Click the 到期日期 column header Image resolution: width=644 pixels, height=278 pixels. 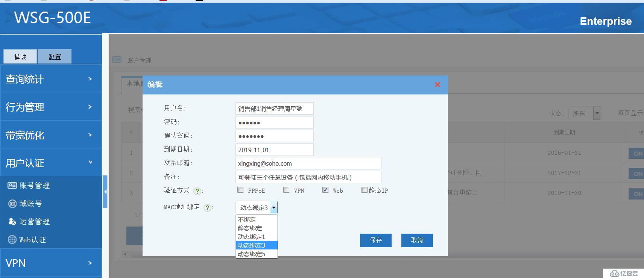point(564,132)
